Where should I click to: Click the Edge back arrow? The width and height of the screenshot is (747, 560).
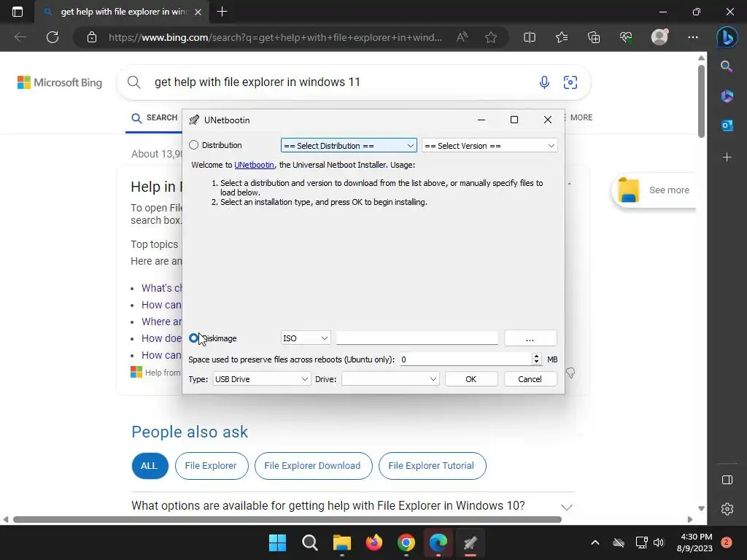click(20, 37)
